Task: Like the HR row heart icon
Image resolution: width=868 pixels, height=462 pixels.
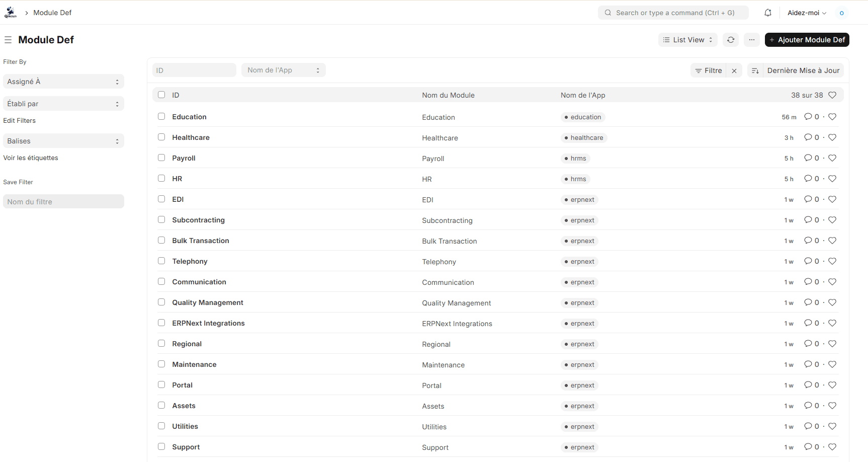Action: tap(832, 179)
